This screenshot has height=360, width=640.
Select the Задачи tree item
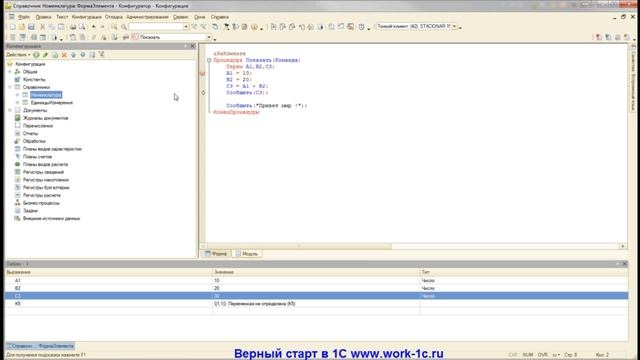[x=30, y=211]
